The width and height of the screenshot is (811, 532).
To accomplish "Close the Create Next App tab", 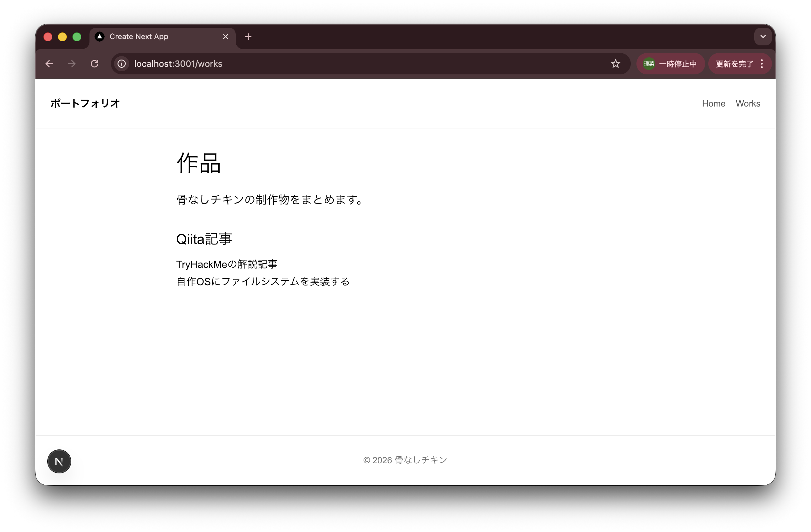I will pyautogui.click(x=225, y=37).
